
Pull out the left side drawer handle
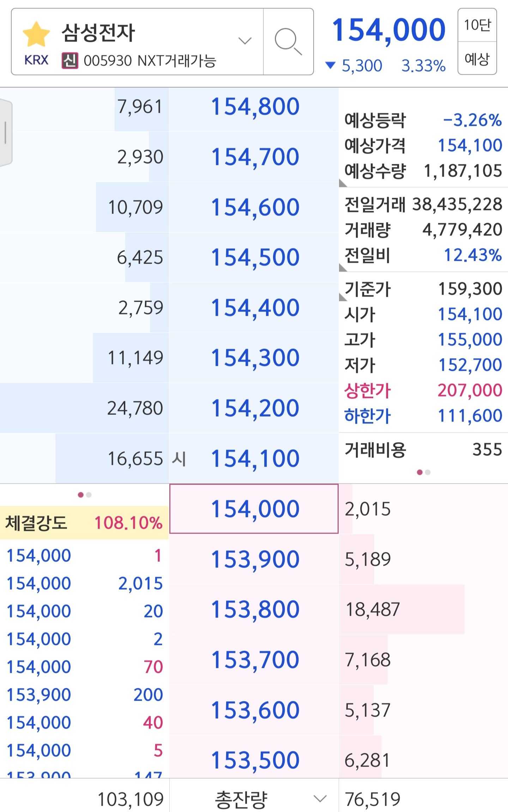point(6,132)
